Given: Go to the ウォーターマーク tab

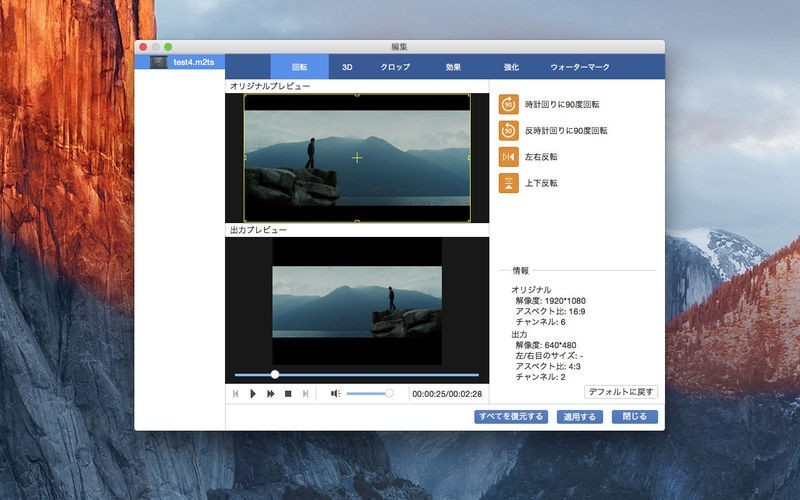Looking at the screenshot, I should 579,67.
